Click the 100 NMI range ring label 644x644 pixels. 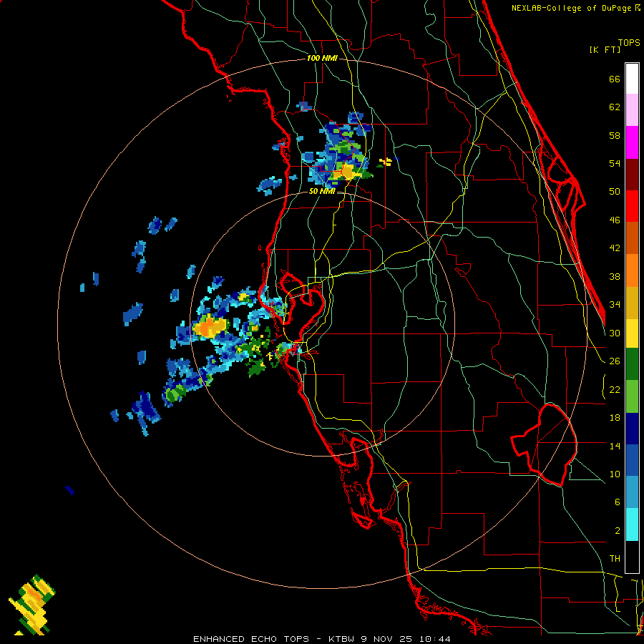coord(322,58)
